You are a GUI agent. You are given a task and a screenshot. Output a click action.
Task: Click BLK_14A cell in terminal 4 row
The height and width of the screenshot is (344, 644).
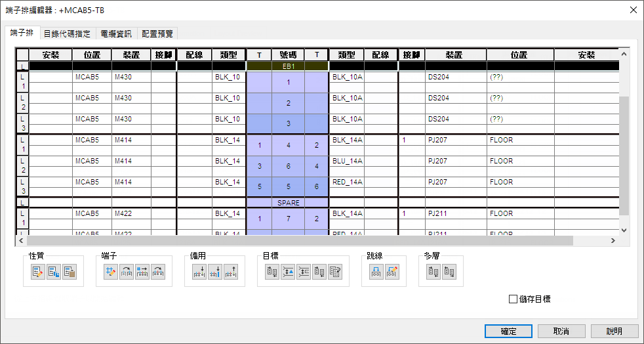[347, 140]
